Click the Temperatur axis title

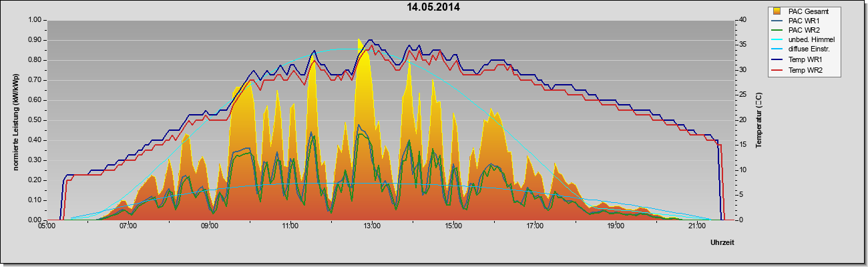click(x=758, y=120)
